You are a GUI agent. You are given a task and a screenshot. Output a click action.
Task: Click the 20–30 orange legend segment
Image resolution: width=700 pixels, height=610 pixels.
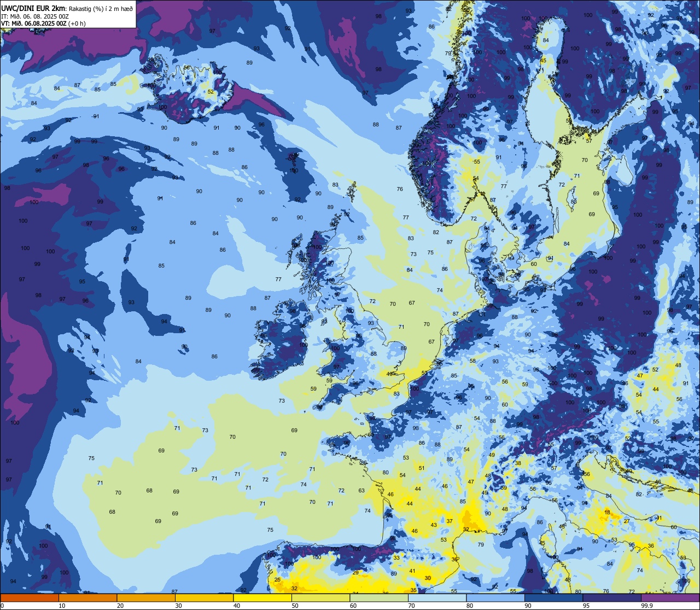[x=145, y=597]
